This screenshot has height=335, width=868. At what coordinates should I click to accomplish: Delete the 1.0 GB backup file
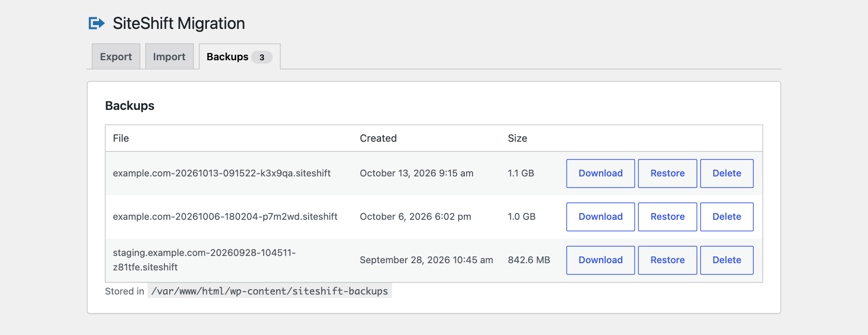[727, 217]
